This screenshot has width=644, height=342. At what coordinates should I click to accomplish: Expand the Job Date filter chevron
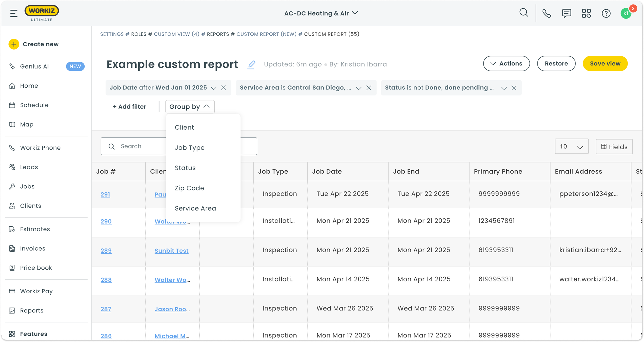coord(214,88)
